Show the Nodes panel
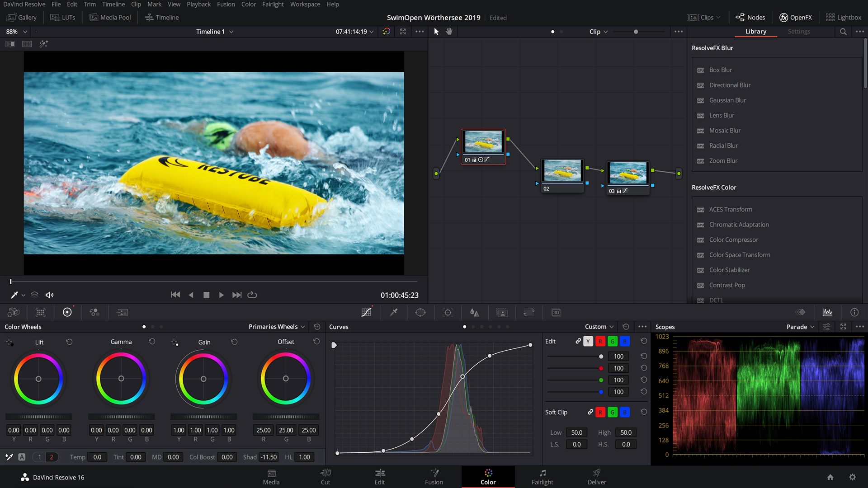The image size is (868, 488). [x=750, y=17]
